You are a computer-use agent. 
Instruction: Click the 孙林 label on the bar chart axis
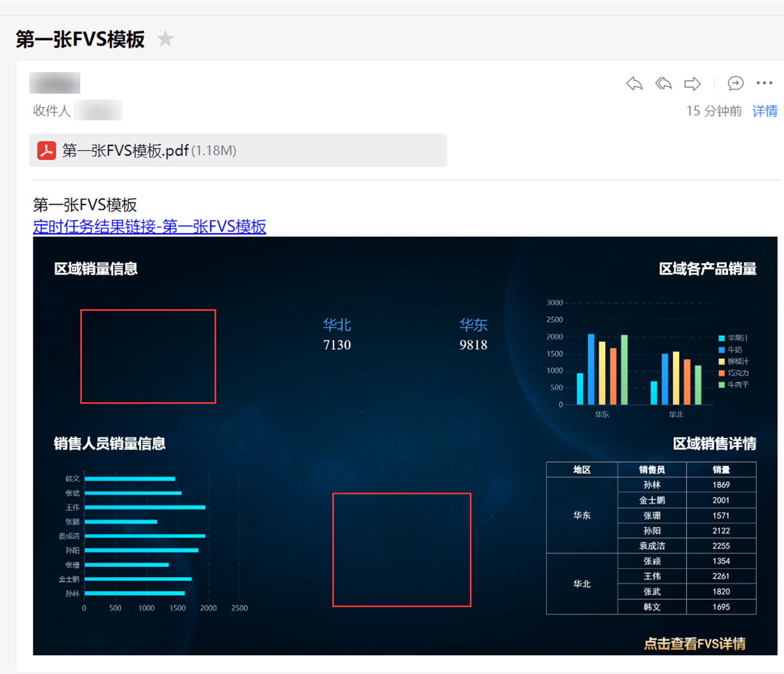point(72,593)
